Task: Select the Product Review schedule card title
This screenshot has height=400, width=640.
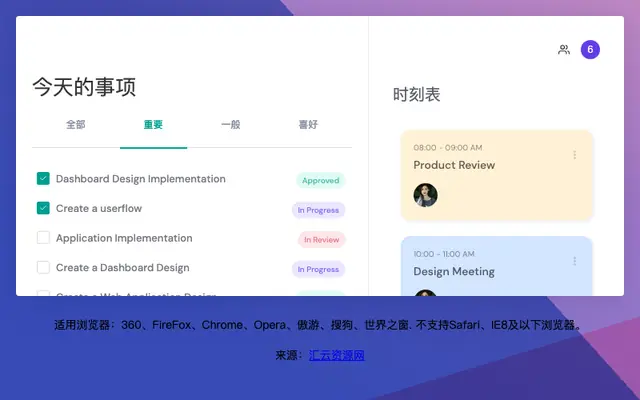Action: point(454,165)
